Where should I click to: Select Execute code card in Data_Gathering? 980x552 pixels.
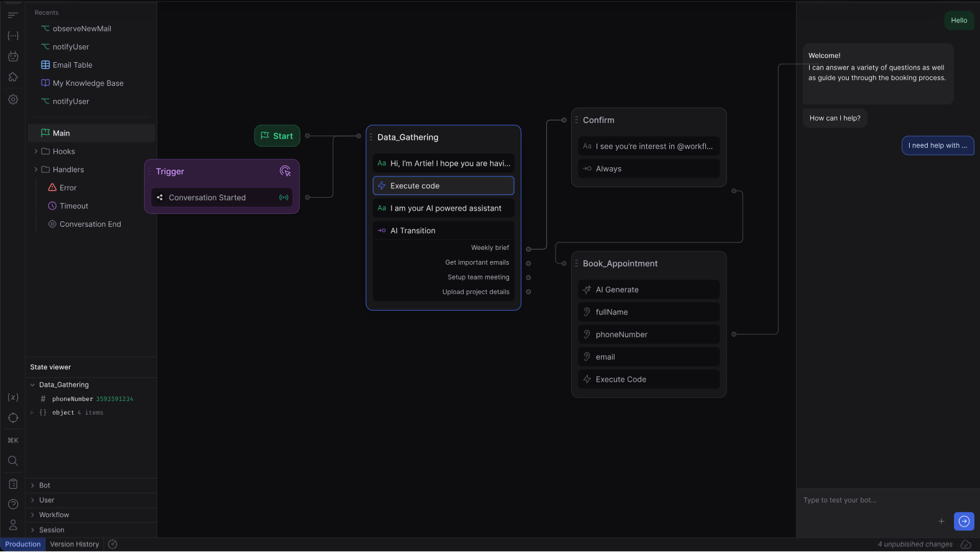click(443, 185)
